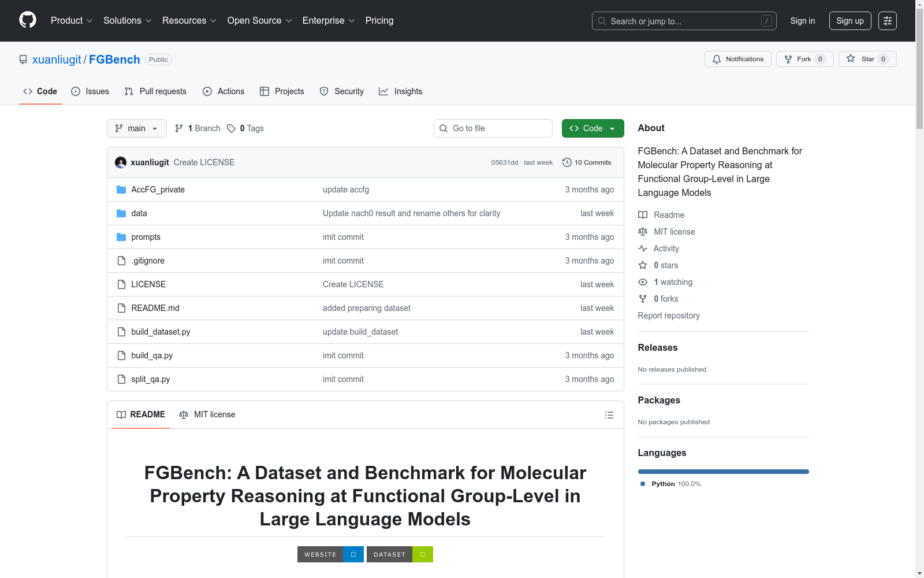Viewport: 924px width, 578px height.
Task: Open the README outline list icon
Action: tap(609, 415)
